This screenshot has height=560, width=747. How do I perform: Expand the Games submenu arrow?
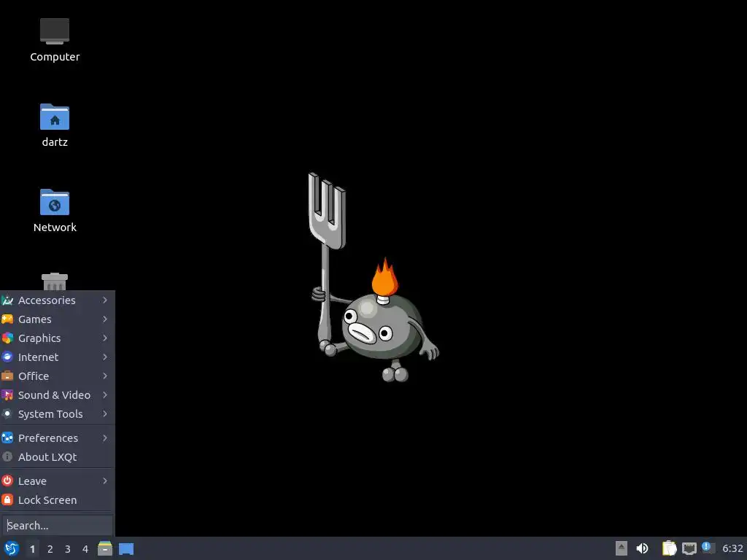tap(105, 319)
